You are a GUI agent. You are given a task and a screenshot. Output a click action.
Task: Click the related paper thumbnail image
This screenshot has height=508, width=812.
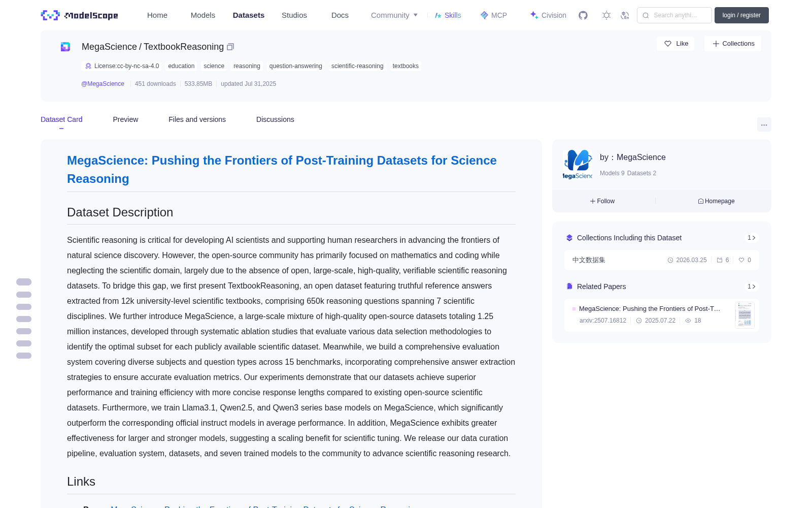pyautogui.click(x=745, y=315)
